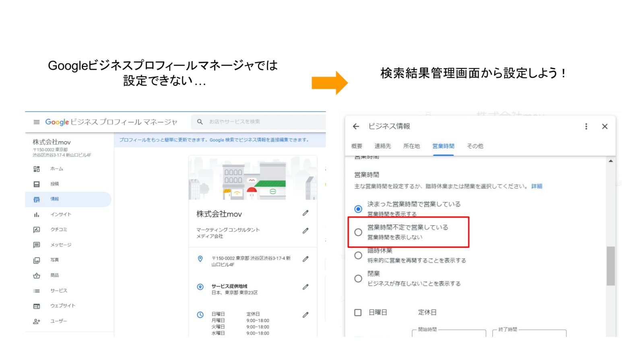Screen dimensions: 644x362
Task: Click the clock icon beside the hours
Action: [200, 315]
